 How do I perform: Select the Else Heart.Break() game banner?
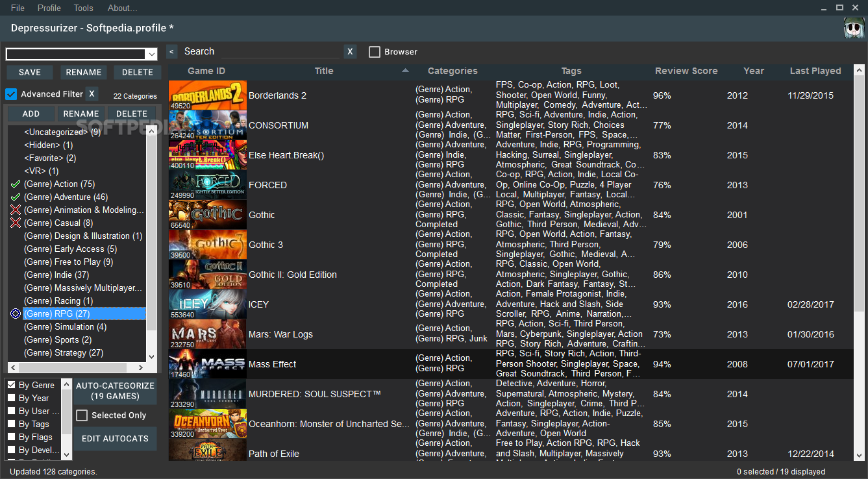point(208,155)
